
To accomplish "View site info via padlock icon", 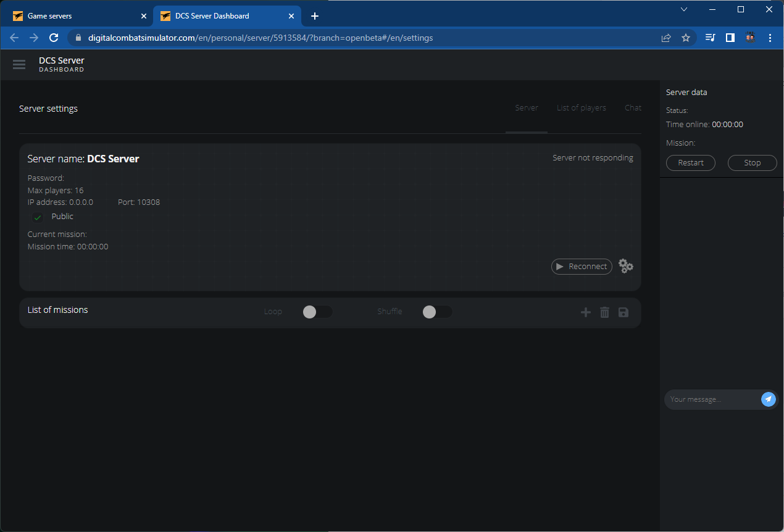I will click(x=78, y=38).
